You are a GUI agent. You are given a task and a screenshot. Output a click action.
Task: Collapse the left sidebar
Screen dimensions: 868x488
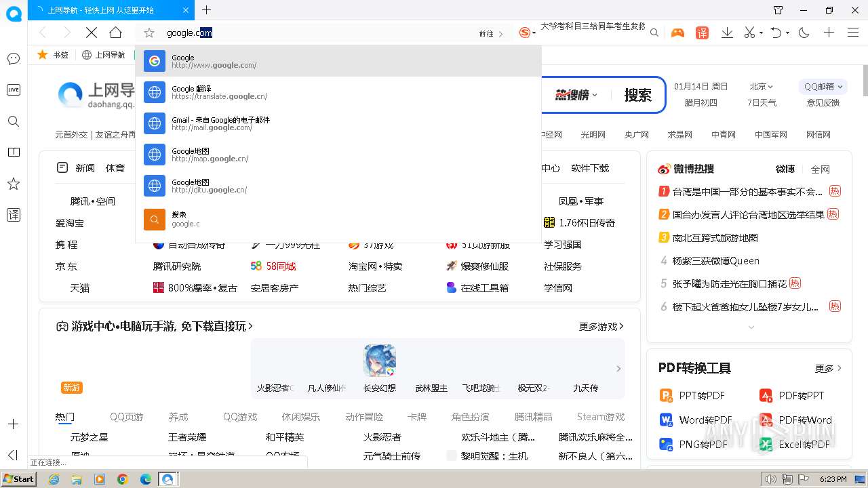pyautogui.click(x=13, y=455)
